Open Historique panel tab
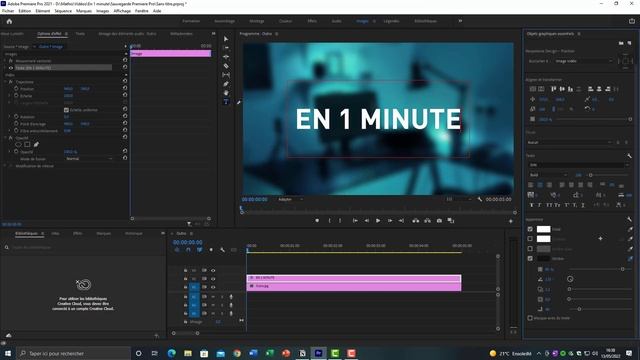Image resolution: width=640 pixels, height=360 pixels. (x=133, y=233)
